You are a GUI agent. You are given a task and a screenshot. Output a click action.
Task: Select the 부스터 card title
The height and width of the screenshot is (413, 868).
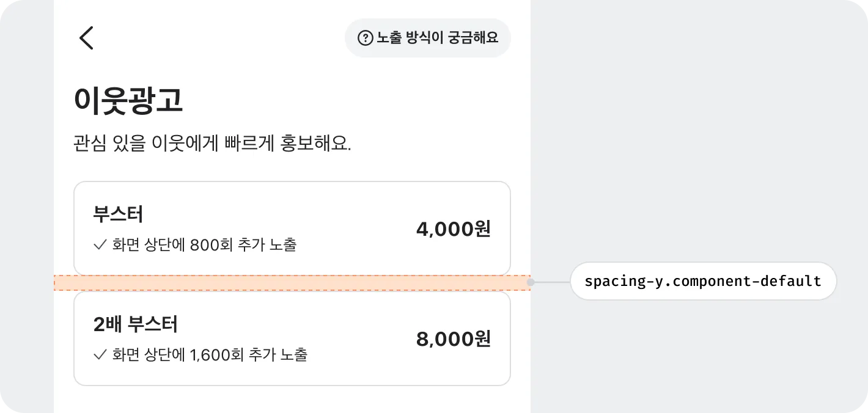click(x=118, y=214)
